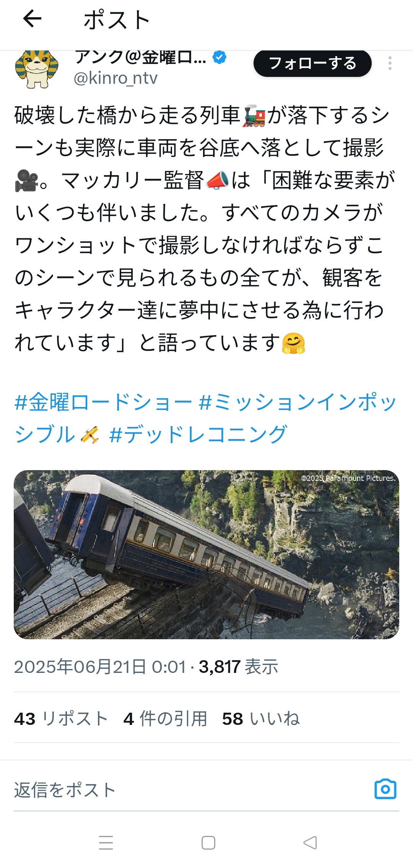The width and height of the screenshot is (413, 868).
Task: View the falling train photo
Action: [206, 554]
